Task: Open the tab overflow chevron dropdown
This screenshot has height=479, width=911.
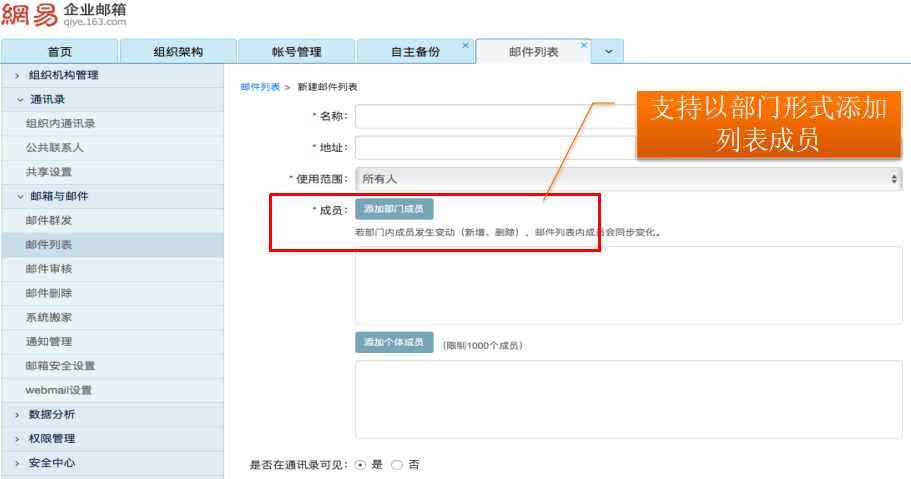Action: coord(609,52)
